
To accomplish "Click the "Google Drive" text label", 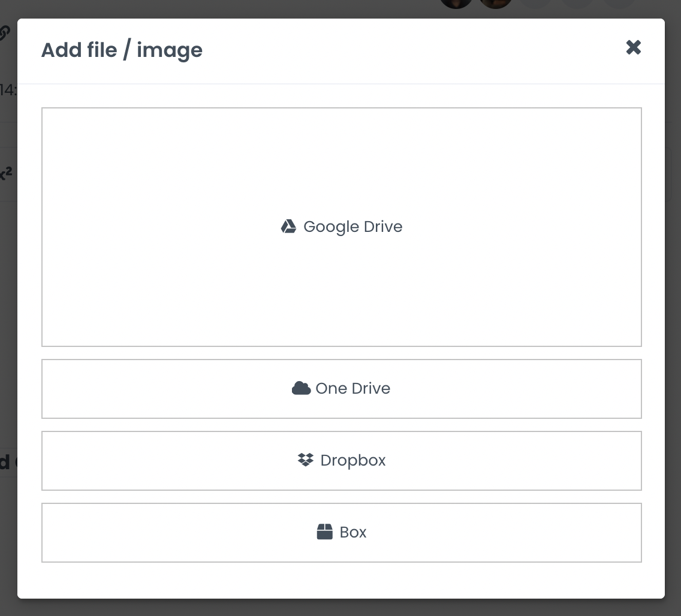I will click(x=352, y=227).
